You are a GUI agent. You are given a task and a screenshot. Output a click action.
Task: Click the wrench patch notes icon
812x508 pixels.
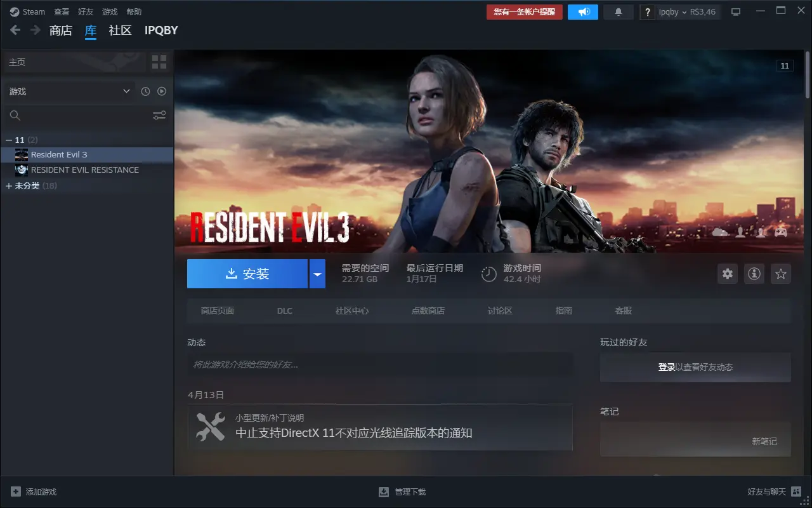211,427
